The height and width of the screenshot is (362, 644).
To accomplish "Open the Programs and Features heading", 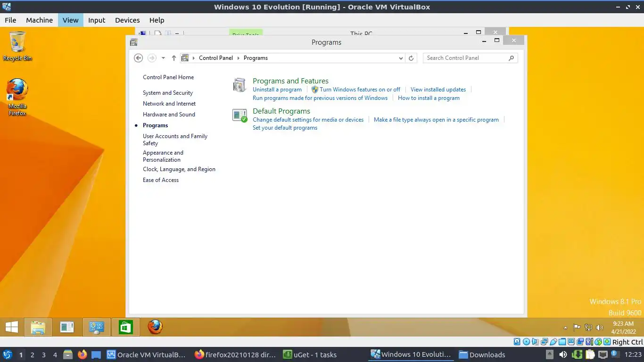I will click(x=290, y=81).
